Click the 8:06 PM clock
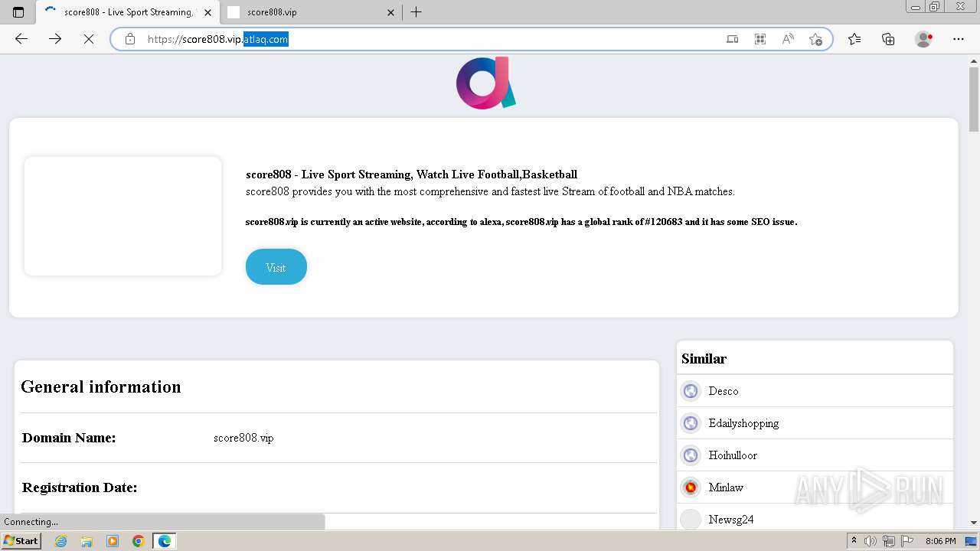 (941, 541)
